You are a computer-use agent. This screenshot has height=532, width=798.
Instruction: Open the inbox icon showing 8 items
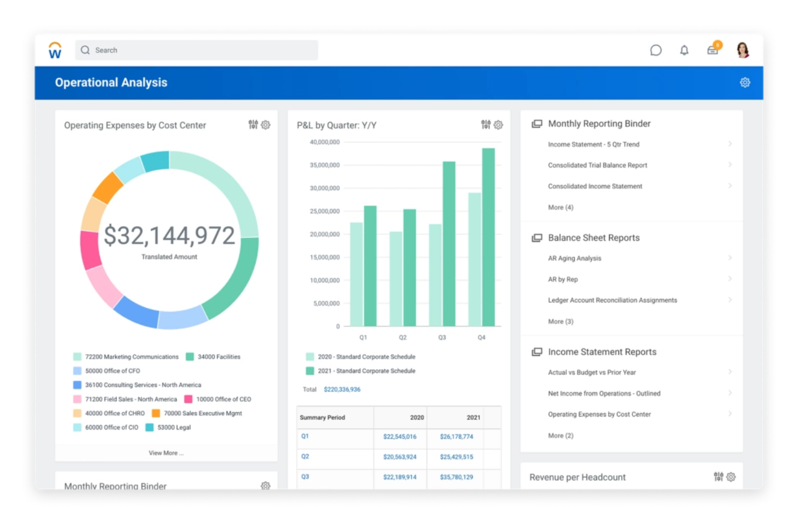712,50
